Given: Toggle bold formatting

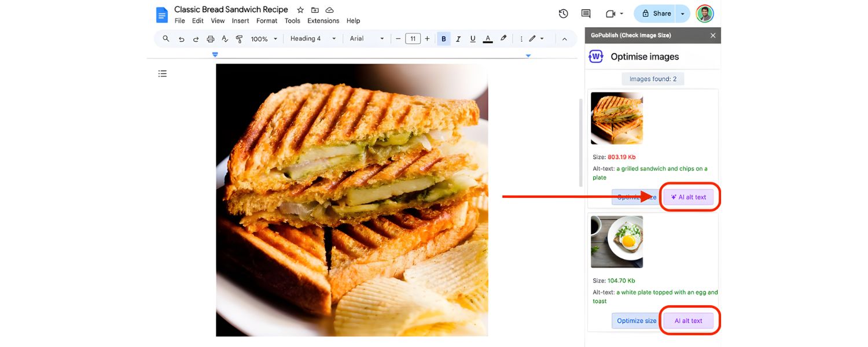Looking at the screenshot, I should tap(443, 38).
